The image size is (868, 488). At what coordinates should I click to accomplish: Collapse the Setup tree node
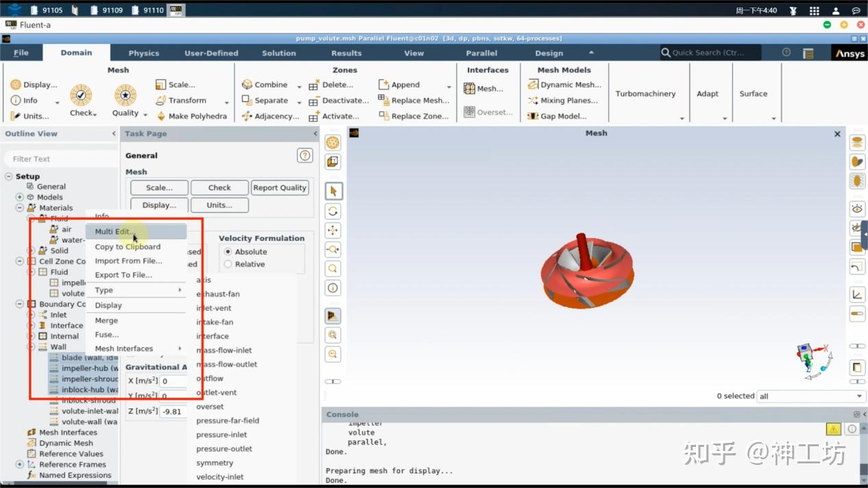pos(9,177)
